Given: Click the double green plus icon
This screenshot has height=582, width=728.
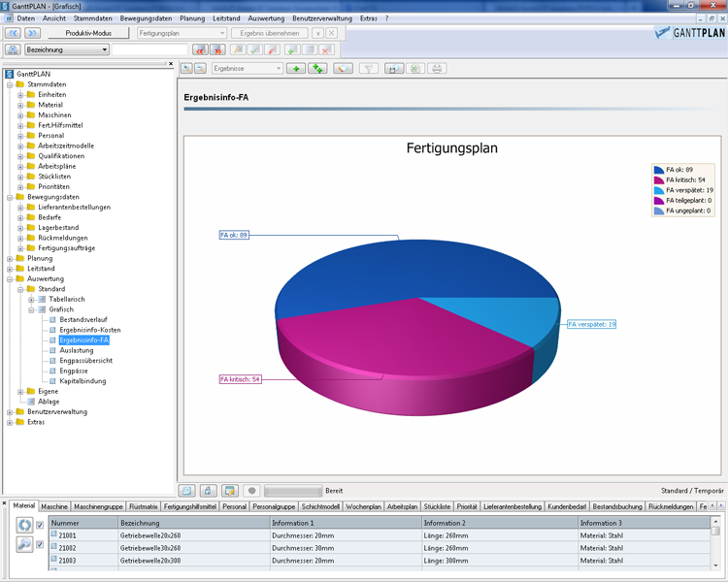Looking at the screenshot, I should [318, 69].
